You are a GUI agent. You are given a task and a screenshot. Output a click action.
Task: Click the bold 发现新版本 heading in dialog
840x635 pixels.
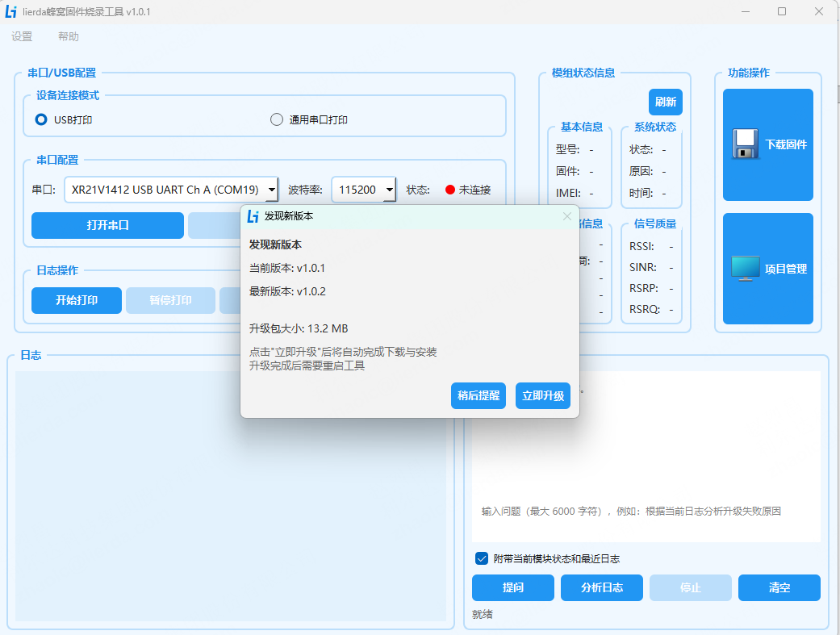[x=275, y=245]
